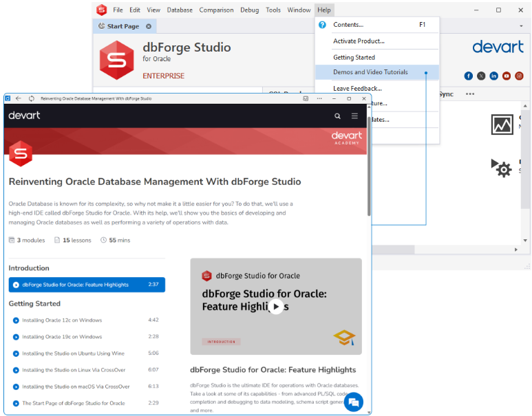Choose Contents... from Help menu
Image resolution: width=532 pixels, height=416 pixels.
point(377,25)
